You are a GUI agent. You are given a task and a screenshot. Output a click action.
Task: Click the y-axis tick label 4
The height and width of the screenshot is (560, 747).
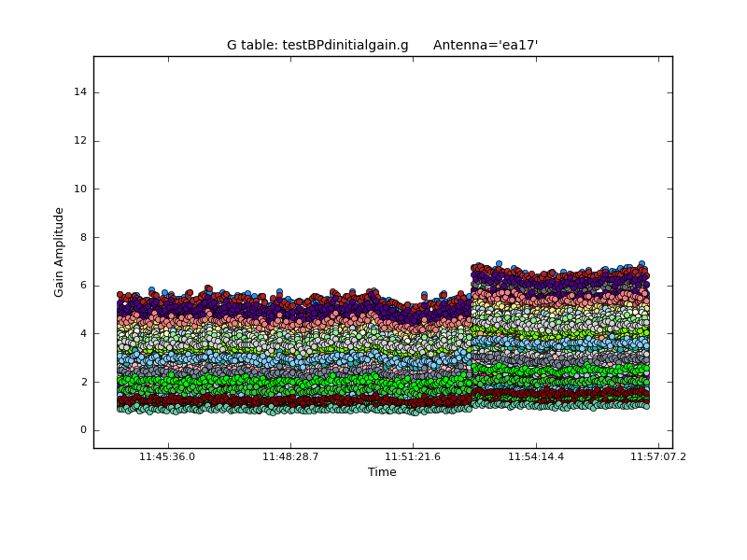tap(84, 333)
